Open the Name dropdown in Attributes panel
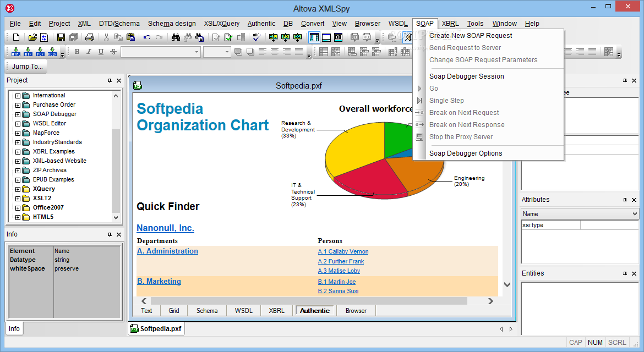644x352 pixels. coord(635,214)
